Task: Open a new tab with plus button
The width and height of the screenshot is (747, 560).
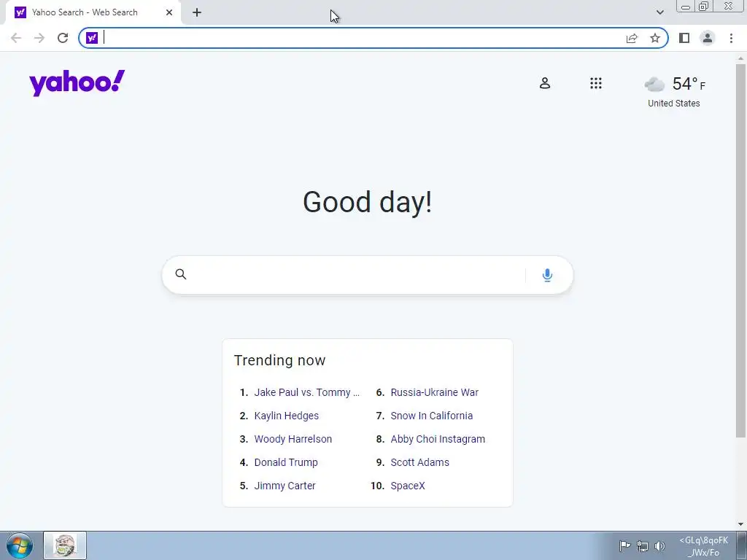Action: click(197, 13)
